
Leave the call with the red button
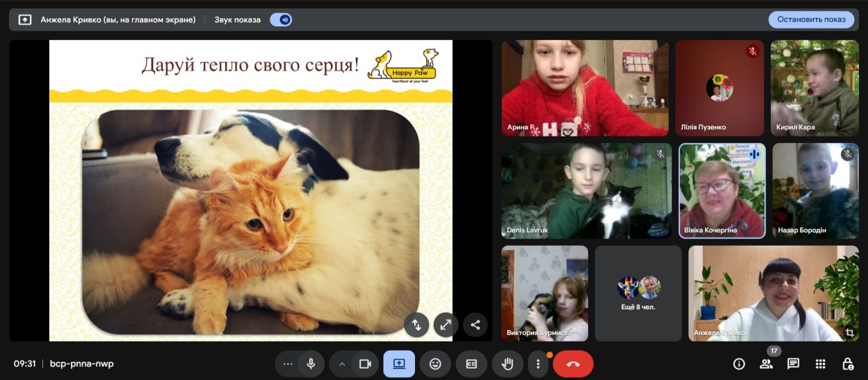[x=573, y=364]
